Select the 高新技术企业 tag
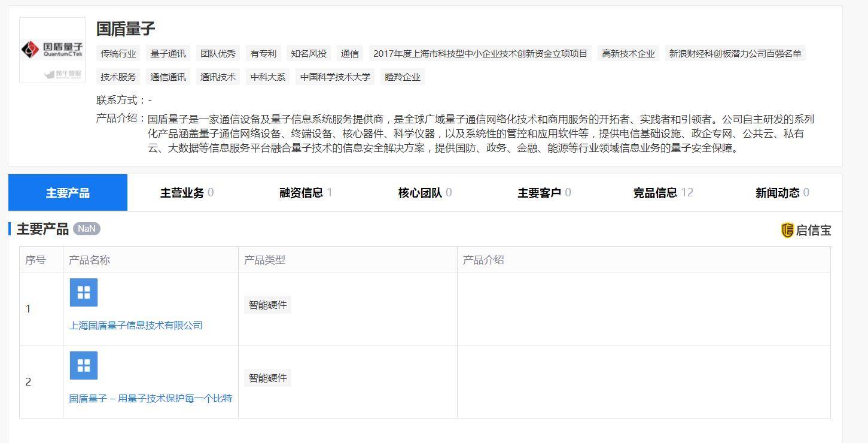Image resolution: width=868 pixels, height=443 pixels. 628,53
